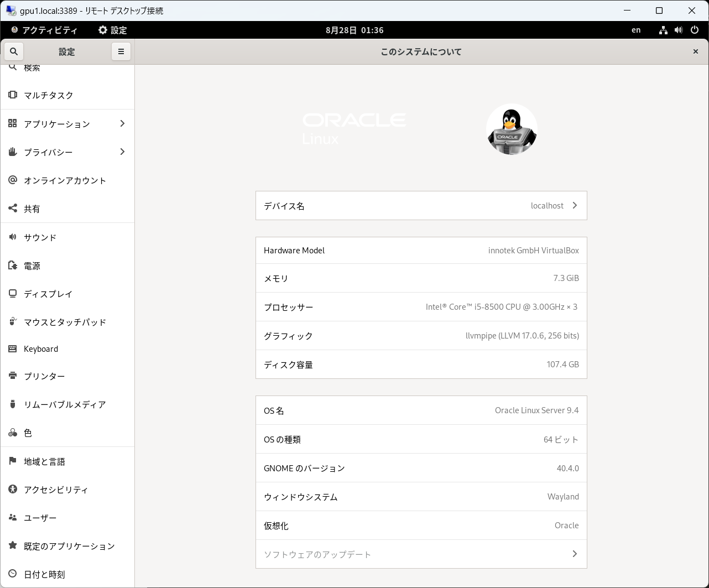Click the search magnifier button in Settings
Screen dimensions: 709x588
[x=14, y=51]
